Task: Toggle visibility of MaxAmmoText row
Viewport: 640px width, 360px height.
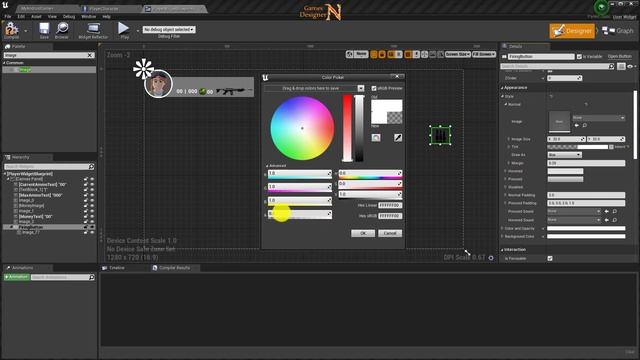Action: [x=92, y=195]
